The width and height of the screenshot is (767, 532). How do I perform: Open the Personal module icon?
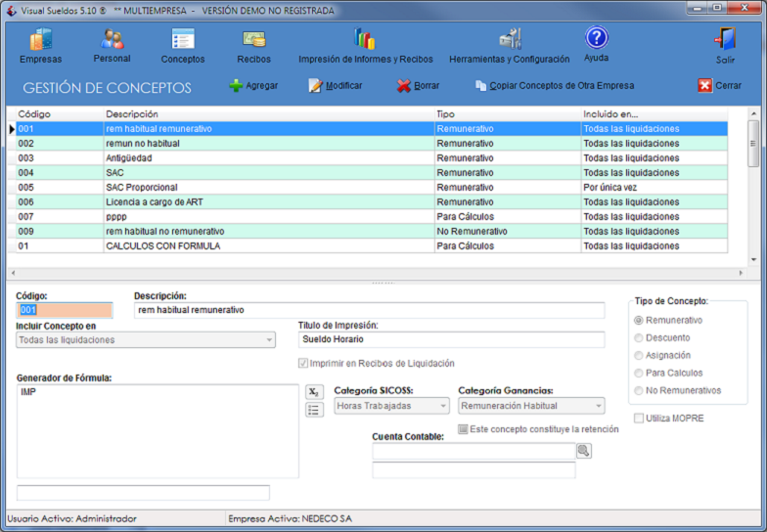pyautogui.click(x=113, y=40)
